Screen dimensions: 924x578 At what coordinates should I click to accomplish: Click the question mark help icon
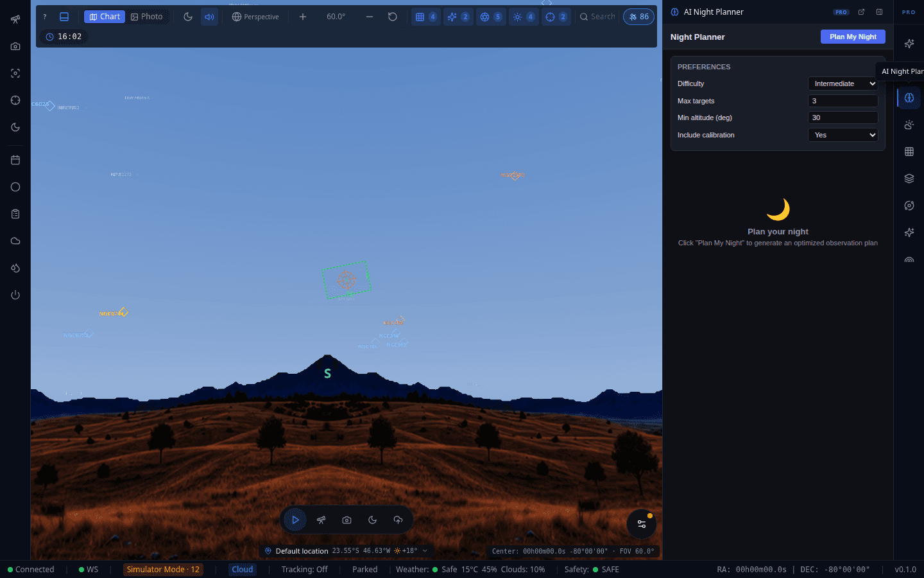coord(45,17)
